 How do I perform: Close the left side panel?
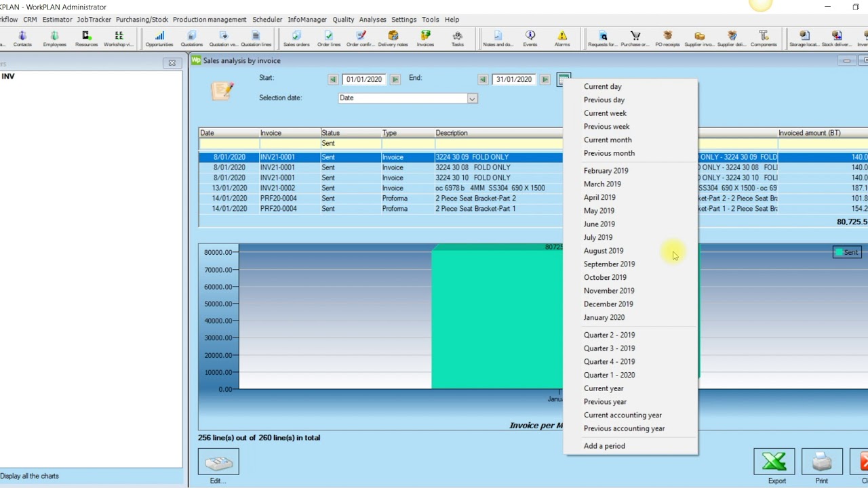click(172, 63)
